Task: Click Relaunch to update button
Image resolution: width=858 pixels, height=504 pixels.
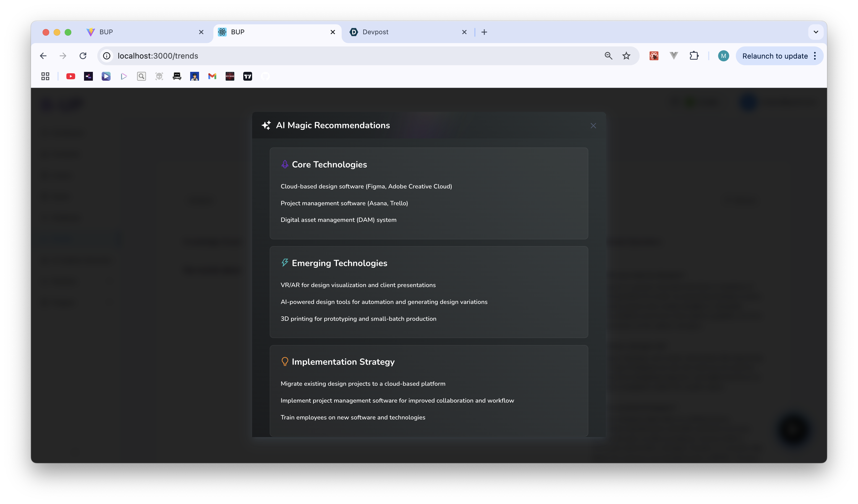Action: (x=775, y=56)
